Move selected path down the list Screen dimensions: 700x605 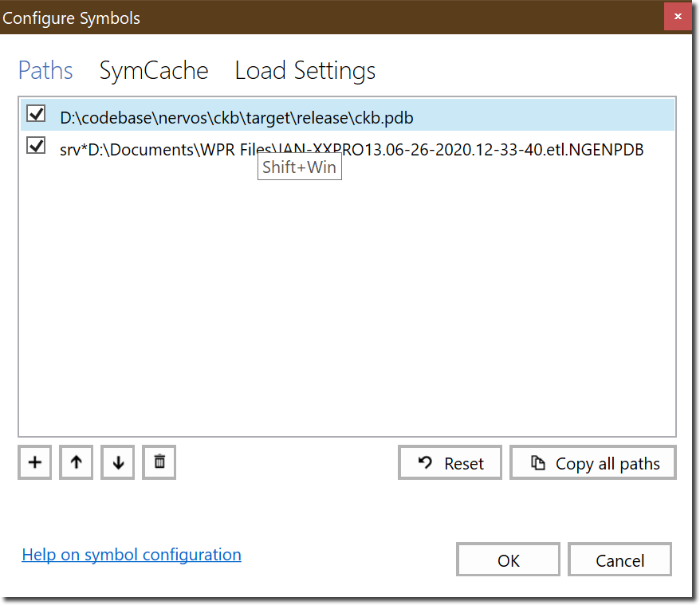[117, 462]
